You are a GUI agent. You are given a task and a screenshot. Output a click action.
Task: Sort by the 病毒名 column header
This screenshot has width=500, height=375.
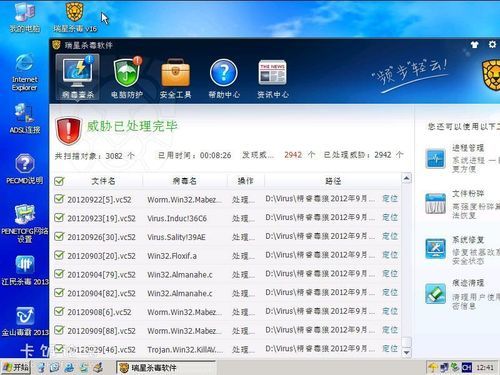(x=185, y=181)
